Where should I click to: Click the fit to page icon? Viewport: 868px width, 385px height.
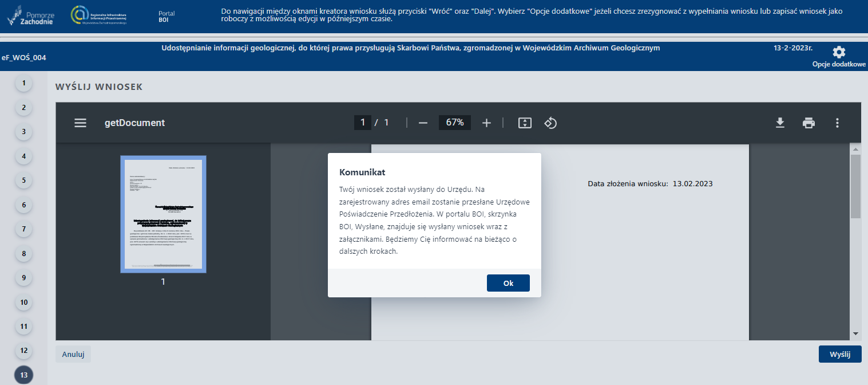pyautogui.click(x=525, y=123)
